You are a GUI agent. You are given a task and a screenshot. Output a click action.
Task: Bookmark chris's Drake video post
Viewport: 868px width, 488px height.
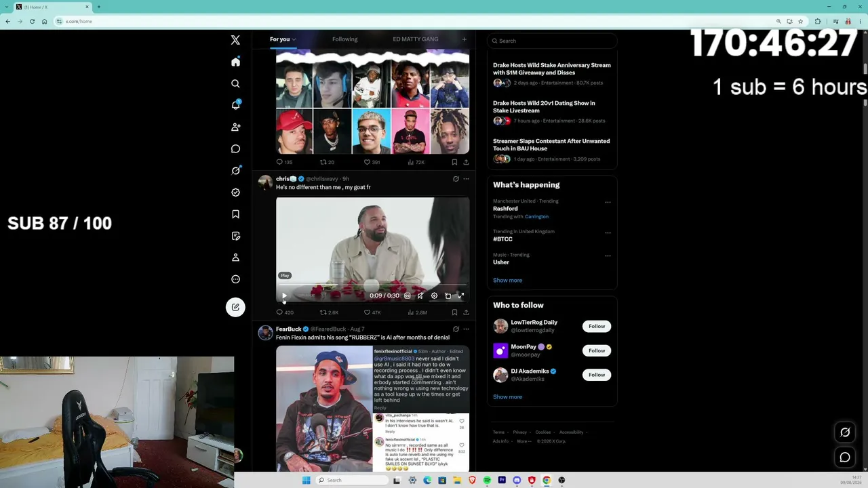click(454, 312)
